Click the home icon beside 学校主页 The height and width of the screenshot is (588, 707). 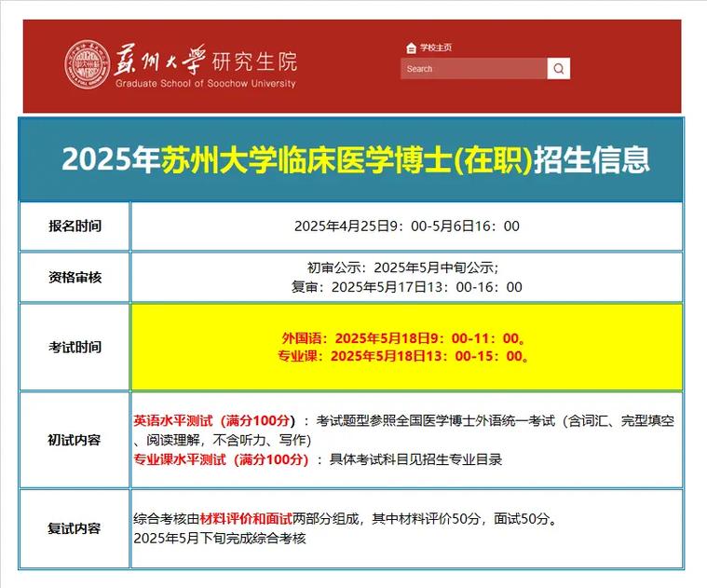pos(411,48)
